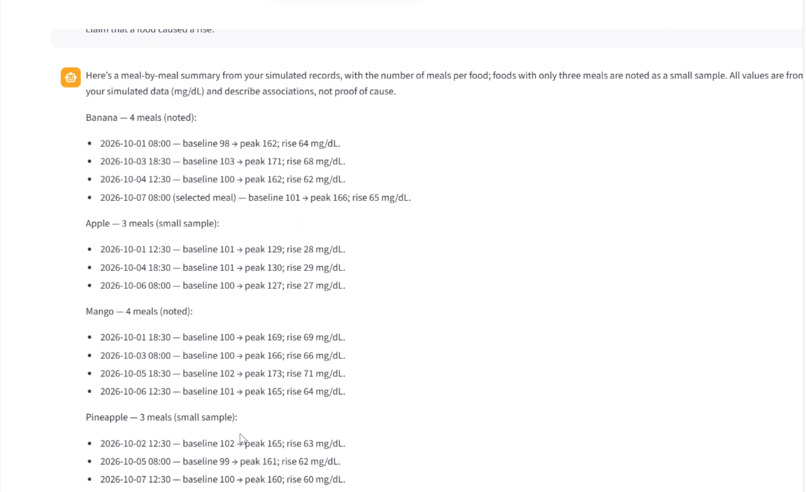Select the apple row '2026-10-01 12:30' peak 129
Screen dimensions: 806x492
coord(223,249)
